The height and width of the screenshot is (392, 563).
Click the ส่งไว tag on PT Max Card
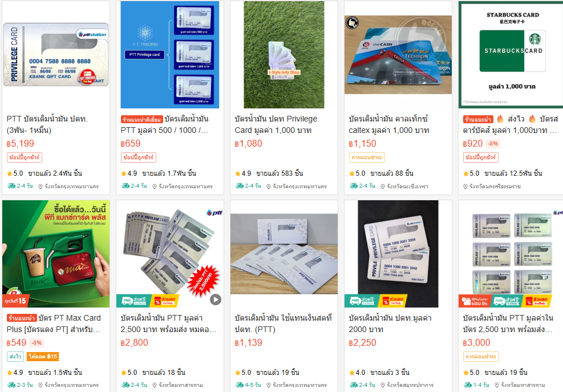pos(15,357)
